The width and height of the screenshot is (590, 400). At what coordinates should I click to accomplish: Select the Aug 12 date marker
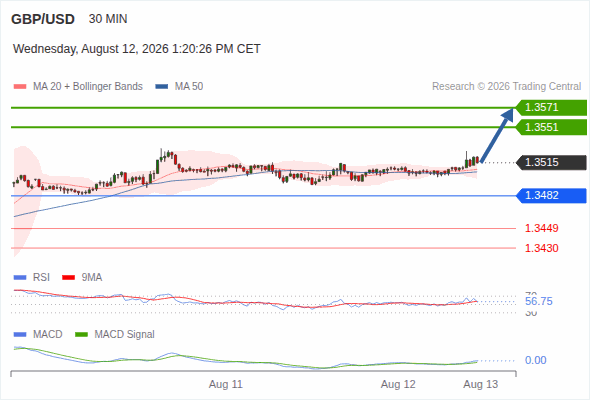click(398, 384)
